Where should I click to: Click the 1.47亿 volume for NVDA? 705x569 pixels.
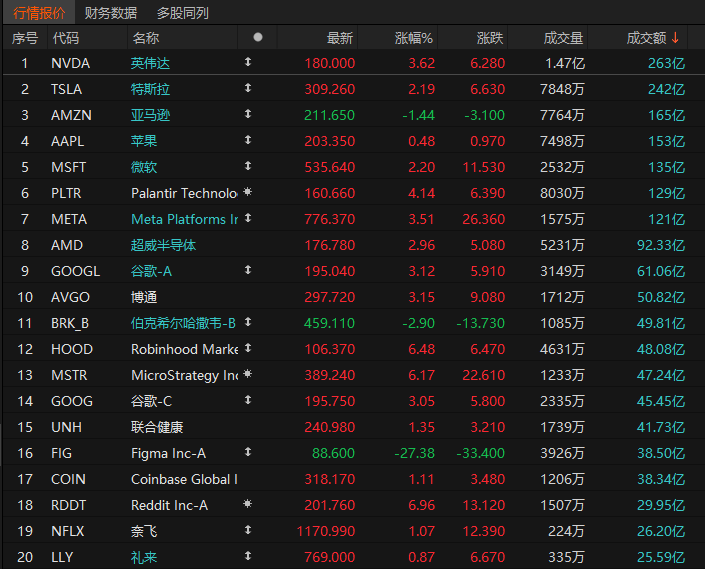click(x=565, y=63)
